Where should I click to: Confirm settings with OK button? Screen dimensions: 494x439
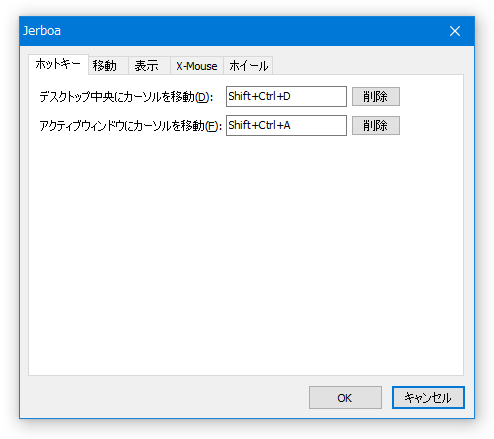[x=345, y=398]
